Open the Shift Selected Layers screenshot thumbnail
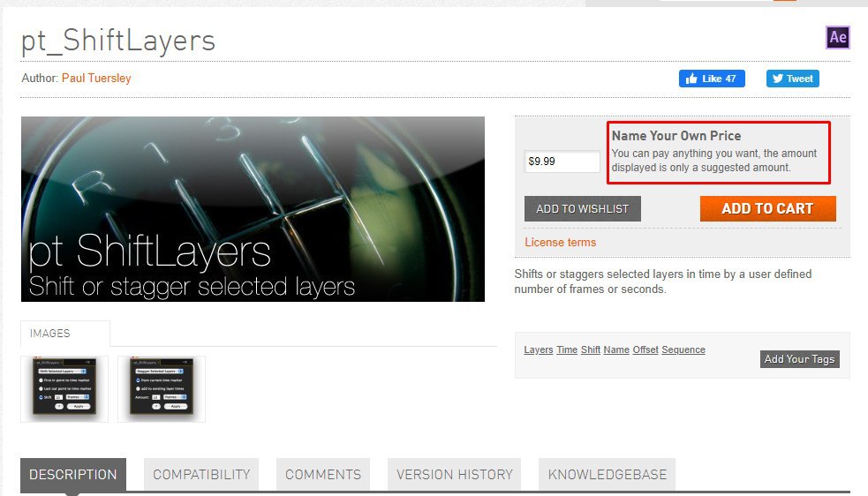868x496 pixels. [x=64, y=389]
